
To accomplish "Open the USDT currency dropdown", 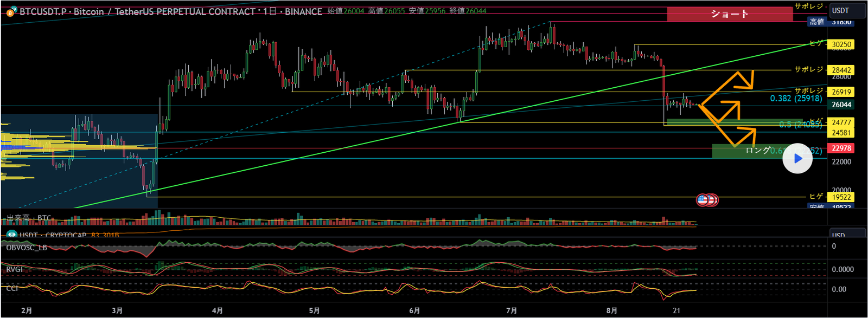I will click(847, 11).
